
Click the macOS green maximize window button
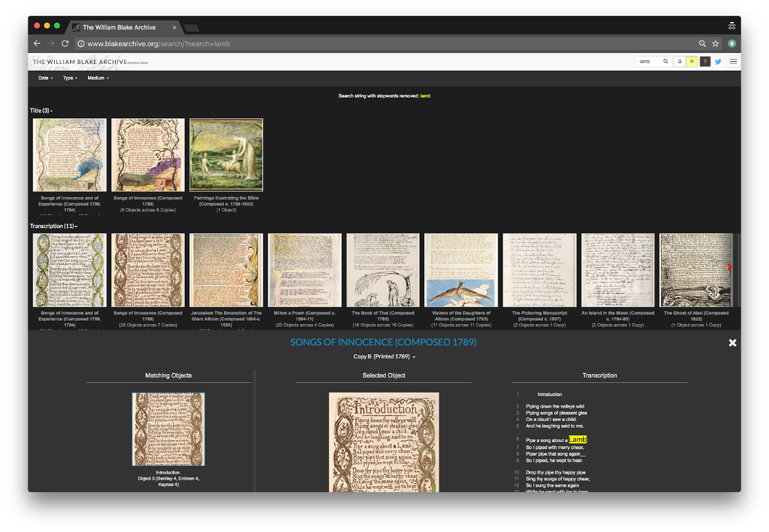[x=57, y=25]
